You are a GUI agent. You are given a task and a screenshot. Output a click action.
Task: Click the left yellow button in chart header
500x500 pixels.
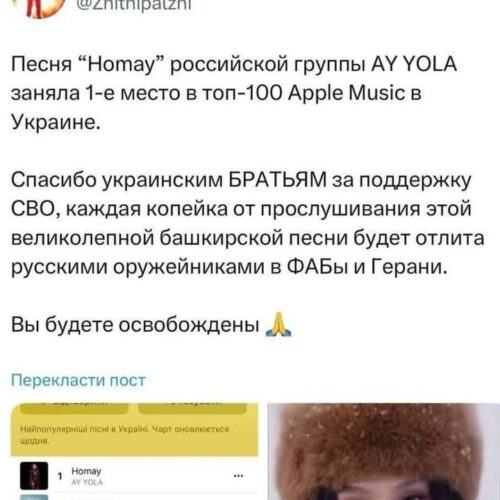[x=74, y=408]
